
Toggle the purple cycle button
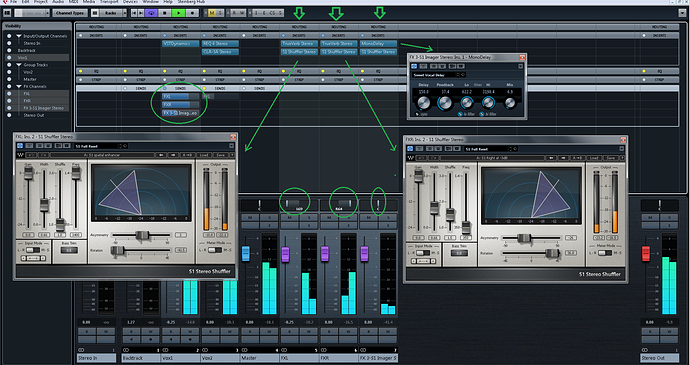(151, 13)
